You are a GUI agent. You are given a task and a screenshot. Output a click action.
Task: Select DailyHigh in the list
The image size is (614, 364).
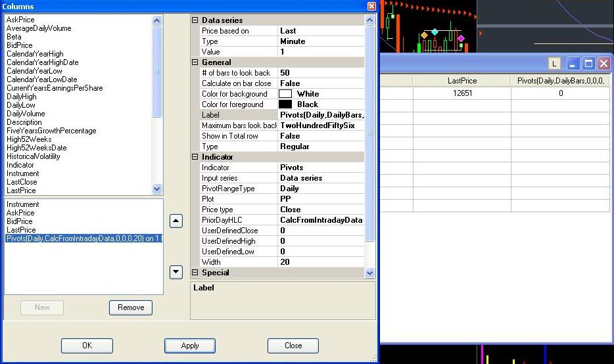click(22, 97)
